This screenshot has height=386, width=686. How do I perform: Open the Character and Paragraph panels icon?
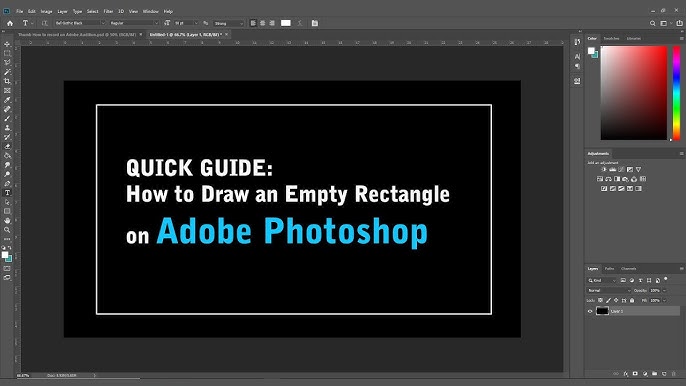315,23
